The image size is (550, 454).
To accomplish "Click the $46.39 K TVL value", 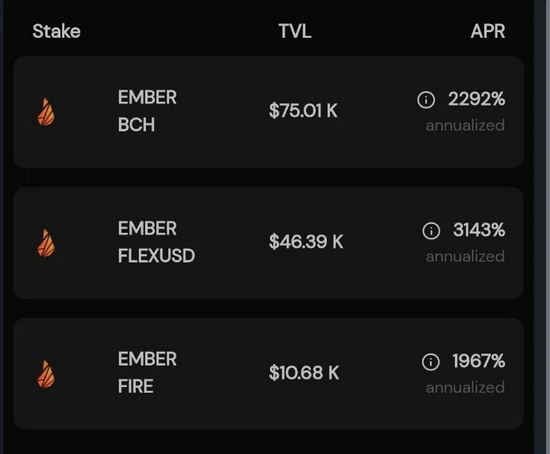I will (x=306, y=241).
